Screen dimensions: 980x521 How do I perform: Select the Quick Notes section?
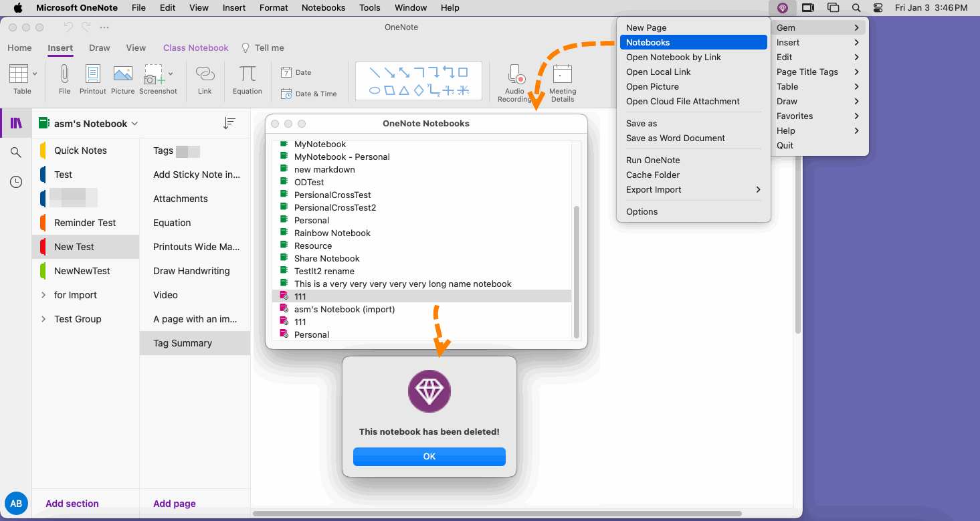[87, 150]
